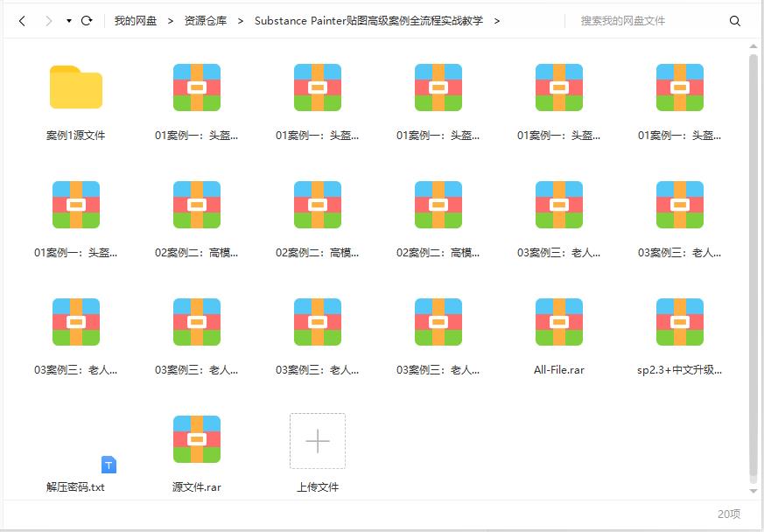Click the magnifier search icon

pyautogui.click(x=735, y=21)
